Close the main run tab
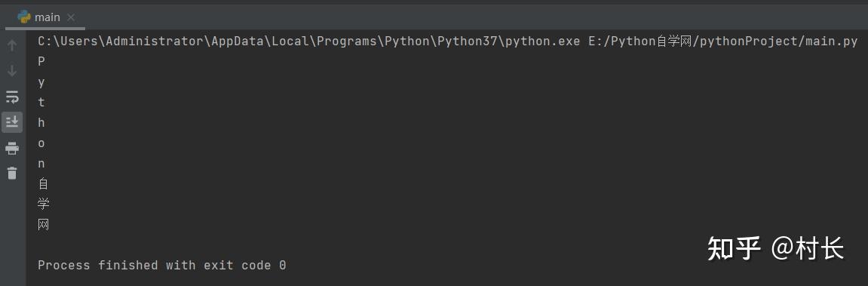 pos(71,17)
